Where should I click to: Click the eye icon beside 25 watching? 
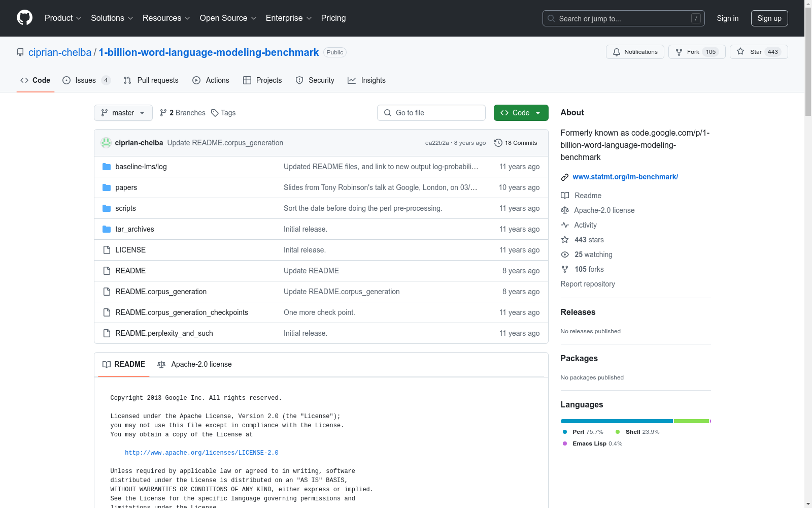tap(565, 255)
